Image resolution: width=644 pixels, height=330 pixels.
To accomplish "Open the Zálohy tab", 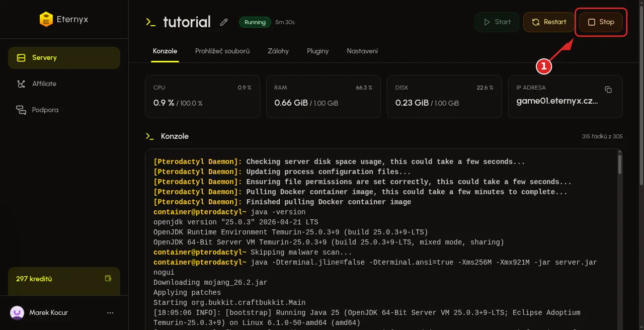I will (278, 51).
